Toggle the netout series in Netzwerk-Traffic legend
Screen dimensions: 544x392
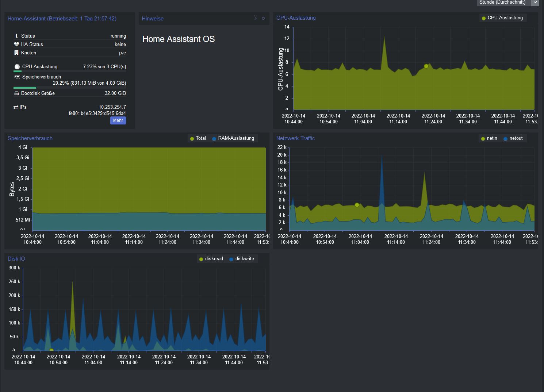[514, 138]
